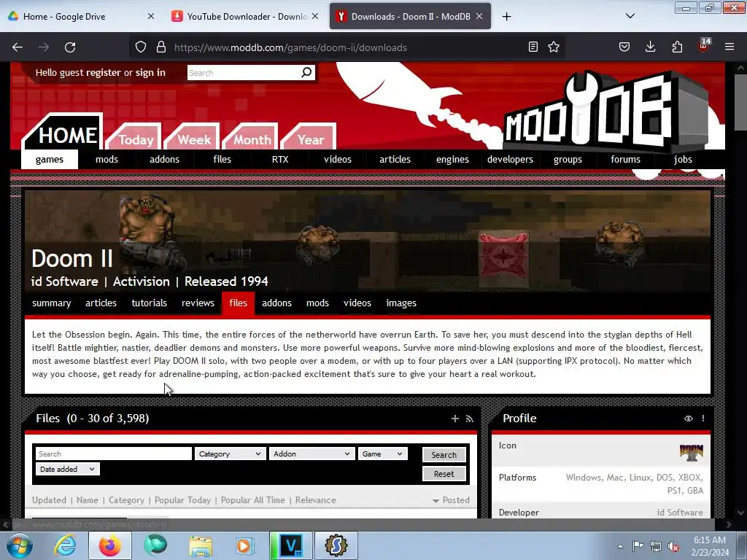Sort files by Popular Today
The width and height of the screenshot is (747, 560).
coord(182,500)
